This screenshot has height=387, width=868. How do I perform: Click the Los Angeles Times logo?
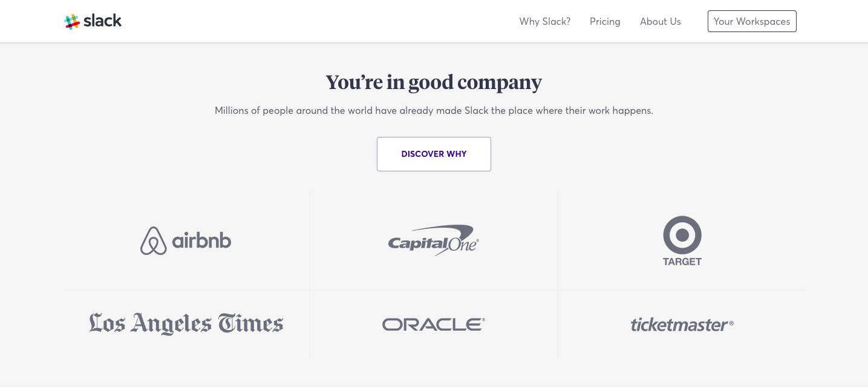pyautogui.click(x=186, y=324)
